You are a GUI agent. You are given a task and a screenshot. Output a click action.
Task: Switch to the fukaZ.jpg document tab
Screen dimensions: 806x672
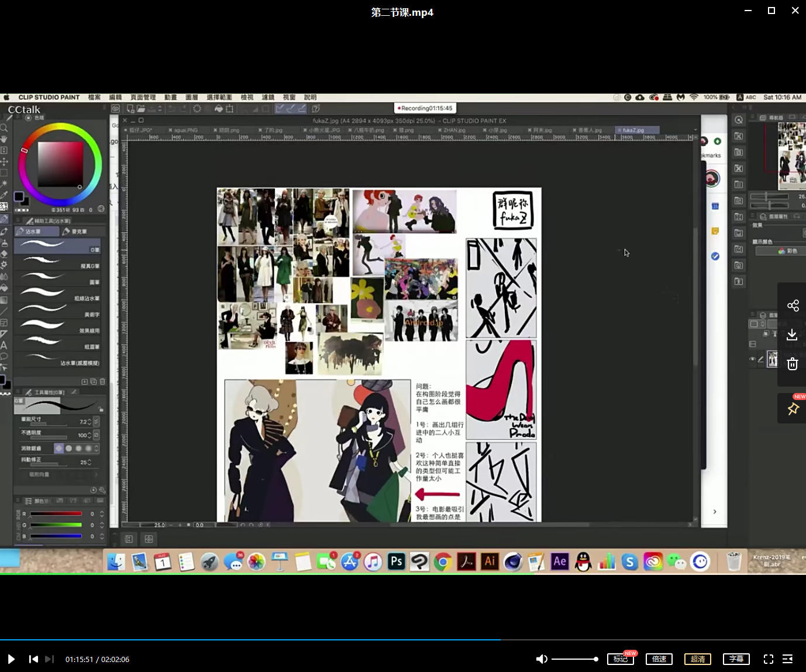[x=633, y=130]
